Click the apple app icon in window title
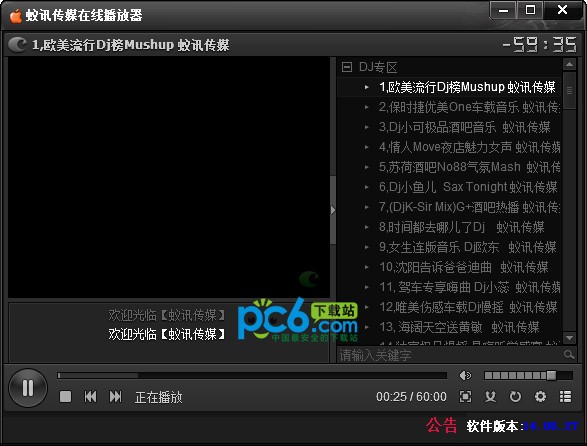The image size is (587, 446). 16,16
